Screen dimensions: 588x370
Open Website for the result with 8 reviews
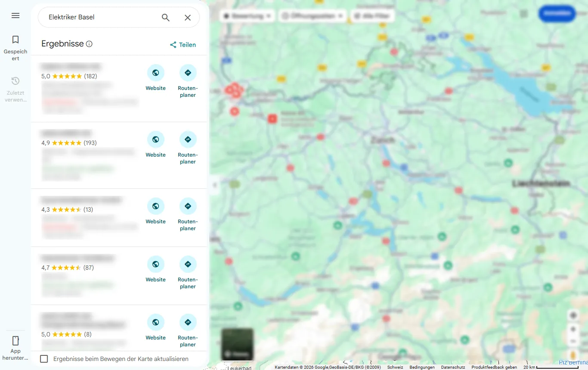(x=155, y=327)
